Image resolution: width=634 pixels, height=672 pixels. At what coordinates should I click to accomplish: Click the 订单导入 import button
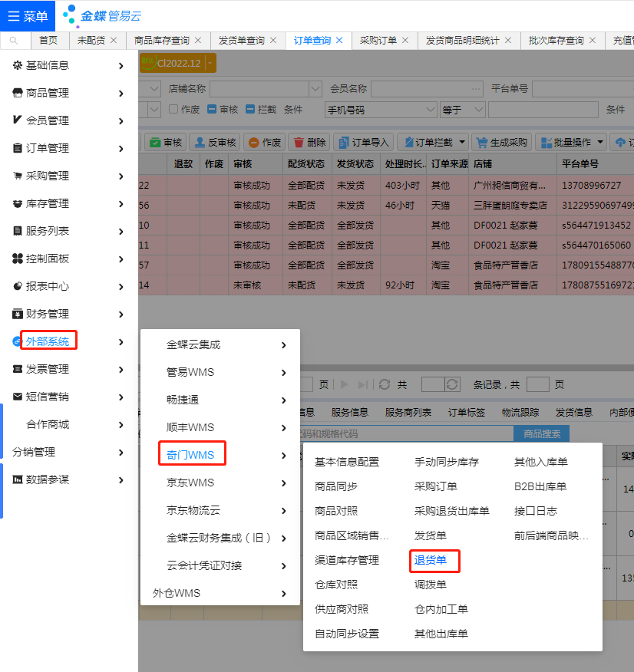coord(364,142)
